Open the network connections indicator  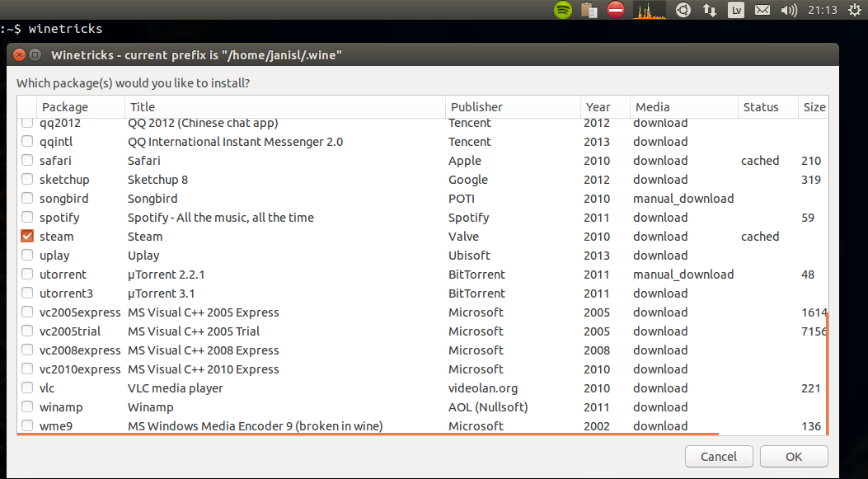point(709,9)
